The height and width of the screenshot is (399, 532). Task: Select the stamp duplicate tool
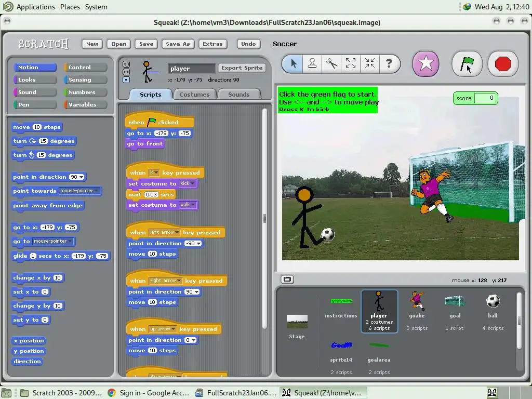[312, 63]
